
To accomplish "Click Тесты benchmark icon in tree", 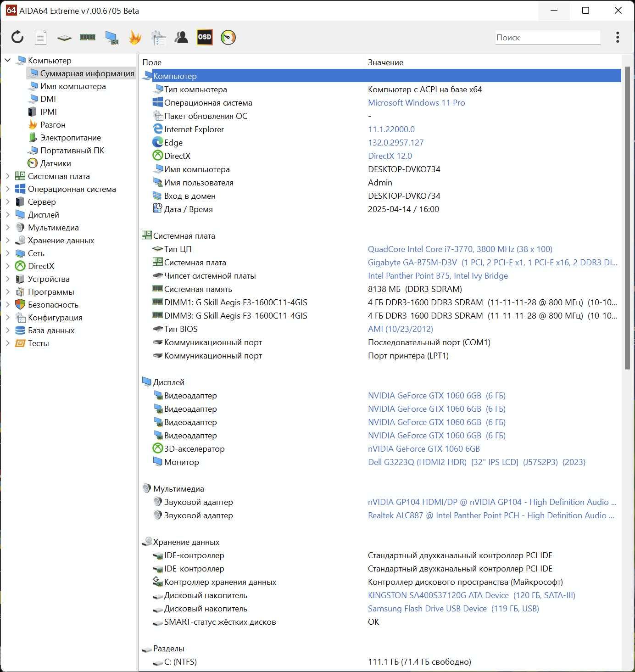I will (20, 343).
